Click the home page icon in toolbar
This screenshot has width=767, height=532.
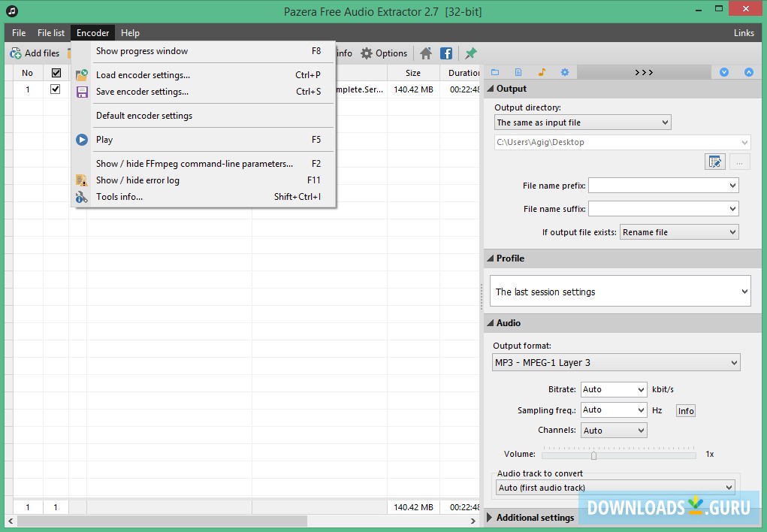[x=426, y=53]
